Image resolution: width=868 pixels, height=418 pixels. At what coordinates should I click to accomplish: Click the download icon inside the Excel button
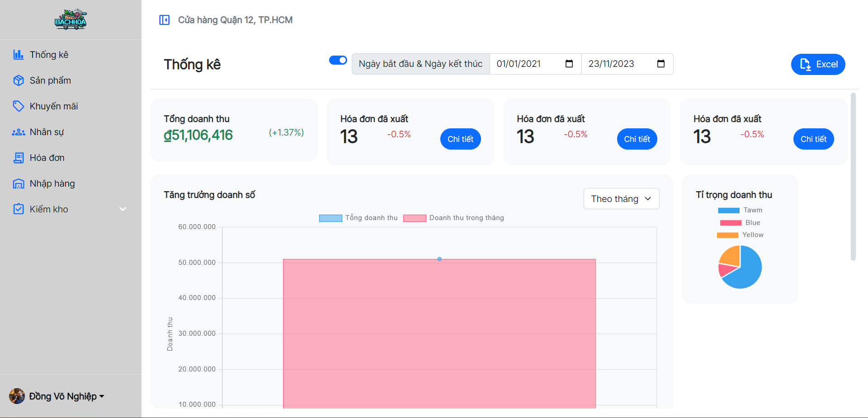[x=805, y=64]
